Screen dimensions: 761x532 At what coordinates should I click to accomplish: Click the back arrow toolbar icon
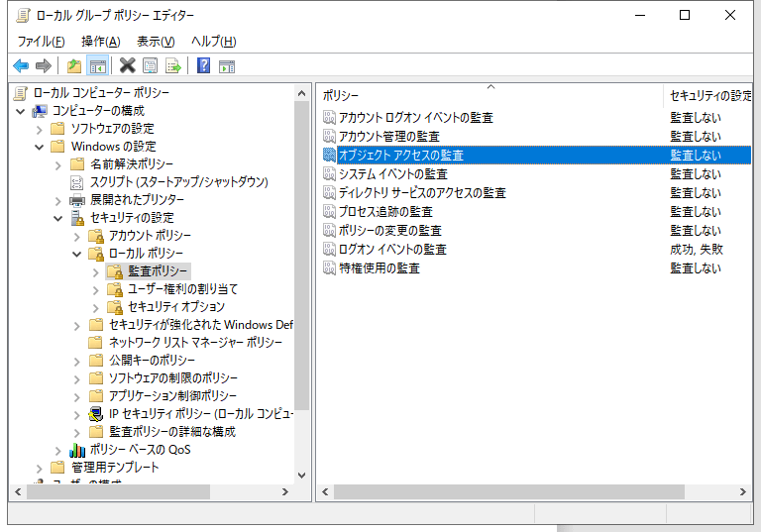[20, 66]
